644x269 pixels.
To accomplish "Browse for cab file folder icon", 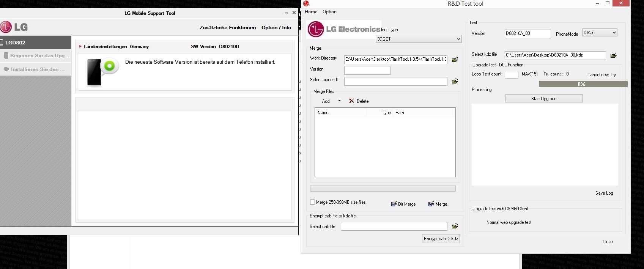I will click(455, 226).
